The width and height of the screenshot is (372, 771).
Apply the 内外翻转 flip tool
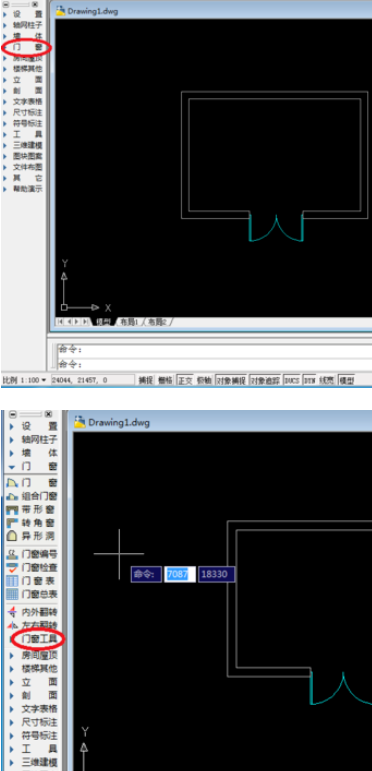pos(32,612)
